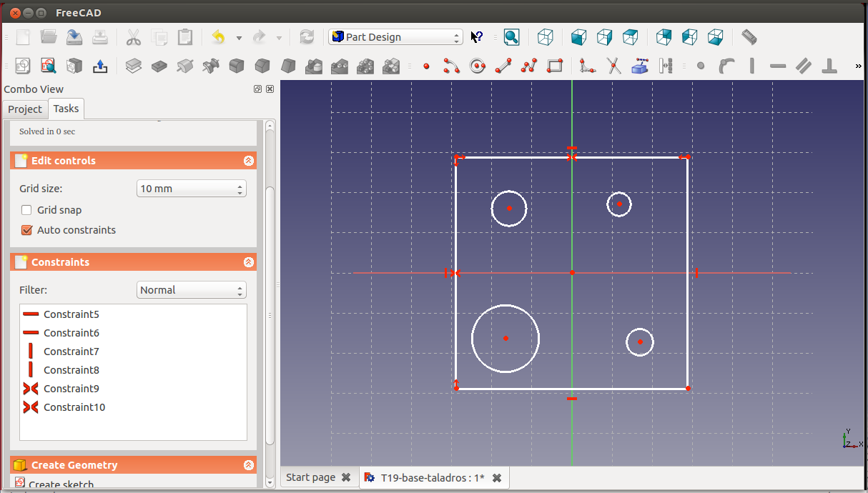
Task: Click the Grid size stepper field
Action: [x=191, y=189]
